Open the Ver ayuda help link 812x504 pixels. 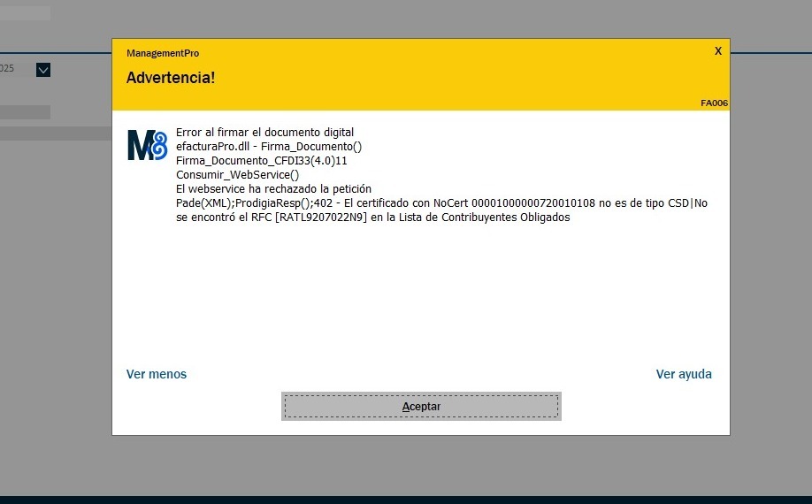point(683,374)
